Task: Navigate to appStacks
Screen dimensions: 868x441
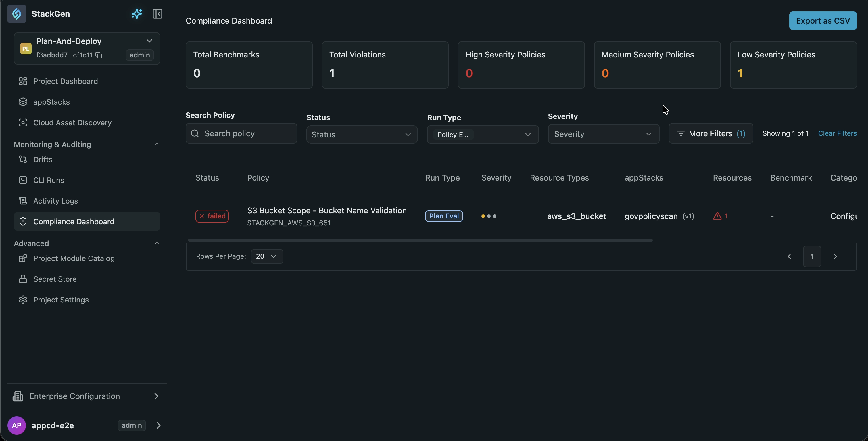Action: coord(87,102)
